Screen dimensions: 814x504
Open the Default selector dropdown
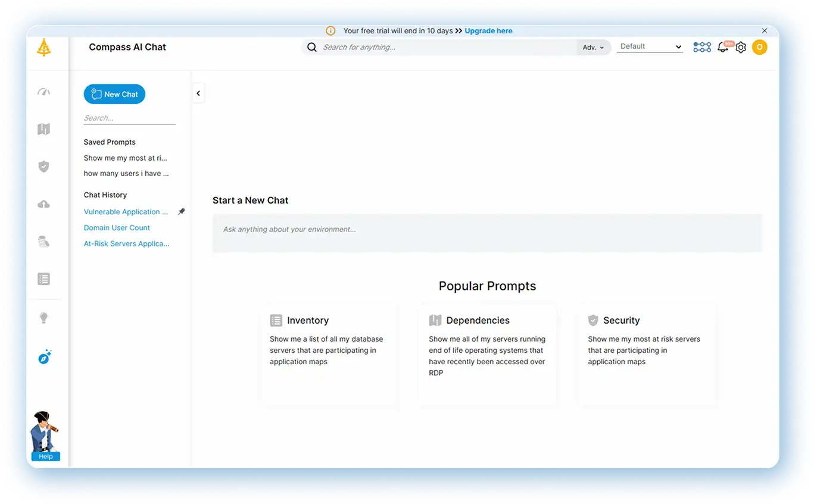(650, 46)
